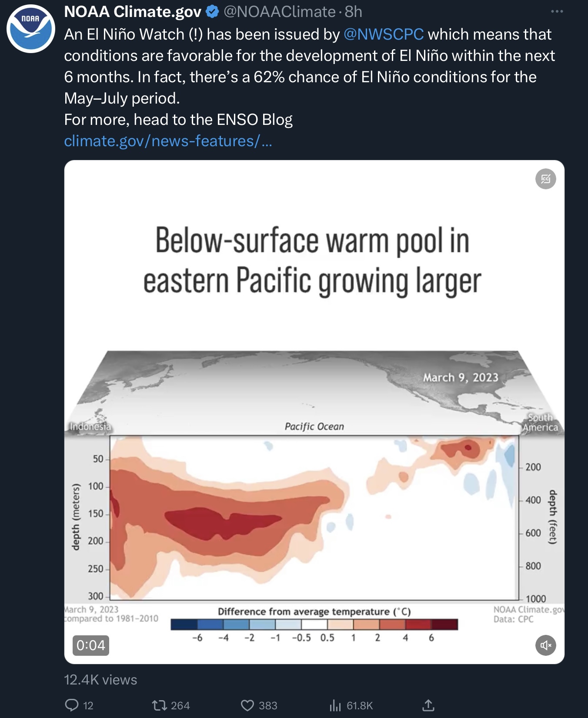
Task: Like the tweet with heart icon
Action: point(247,705)
